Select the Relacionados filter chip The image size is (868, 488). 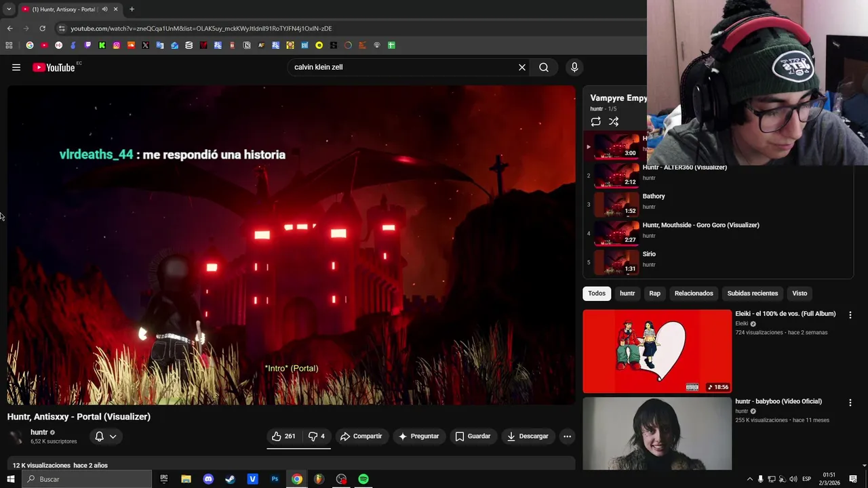694,293
